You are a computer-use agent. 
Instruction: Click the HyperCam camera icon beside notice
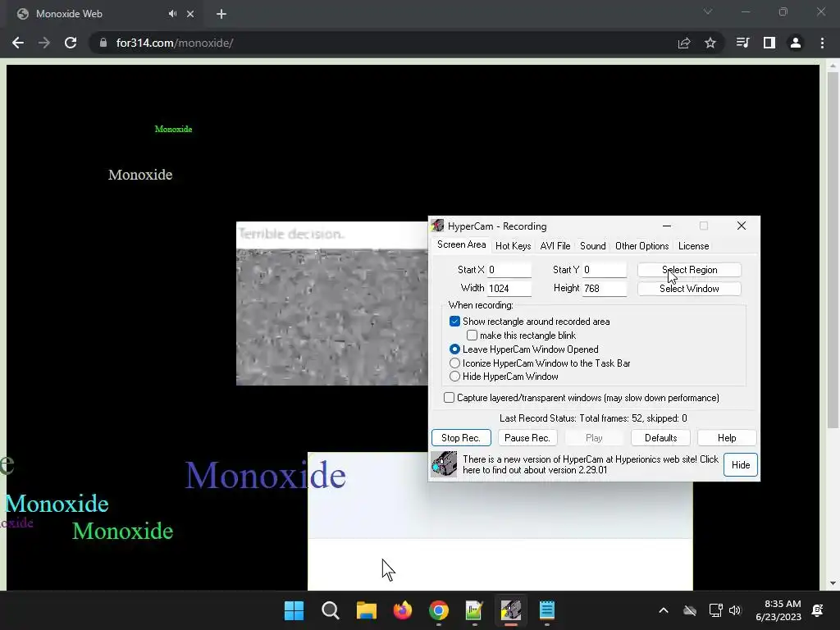(x=444, y=464)
